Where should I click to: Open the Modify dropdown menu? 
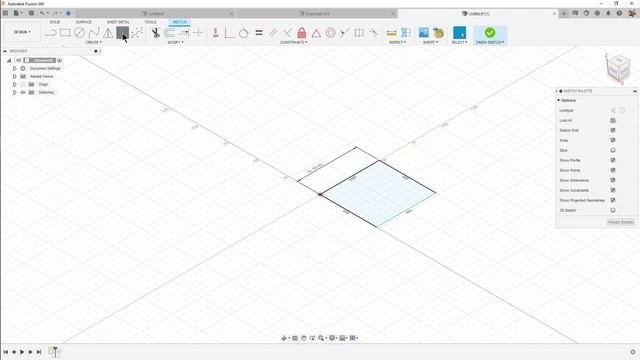pyautogui.click(x=176, y=42)
